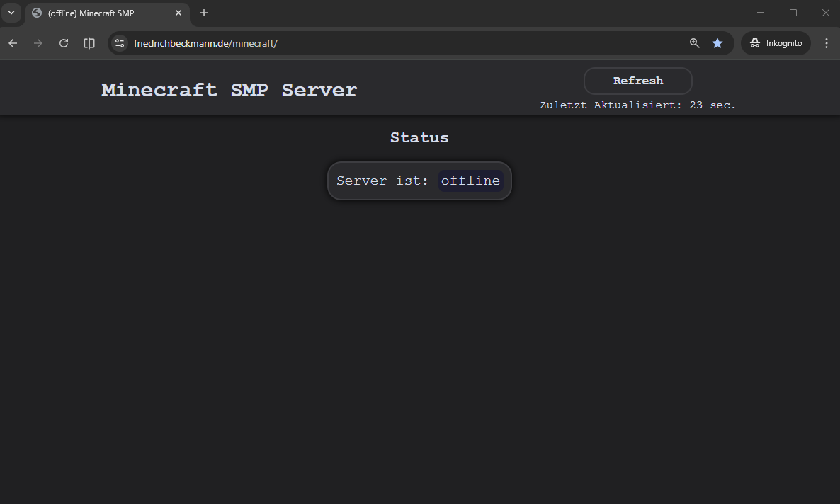The height and width of the screenshot is (504, 840).
Task: Click the Minecraft SMP Server heading
Action: tap(229, 90)
